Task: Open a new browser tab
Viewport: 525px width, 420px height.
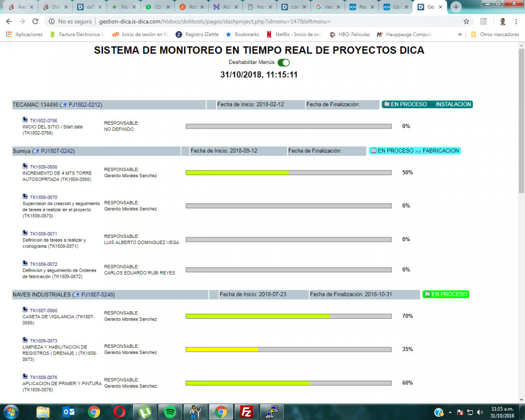Action: (456, 7)
